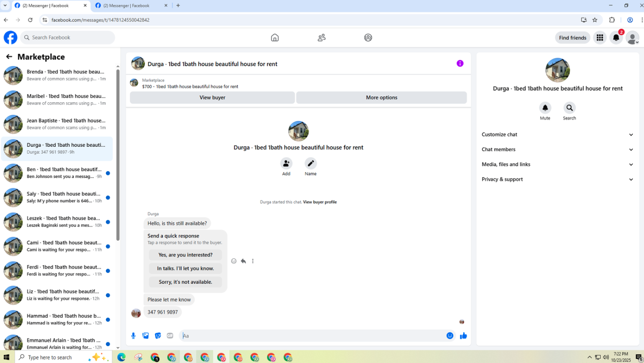The width and height of the screenshot is (644, 363).
Task: Expand the Privacy & support section
Action: click(557, 179)
